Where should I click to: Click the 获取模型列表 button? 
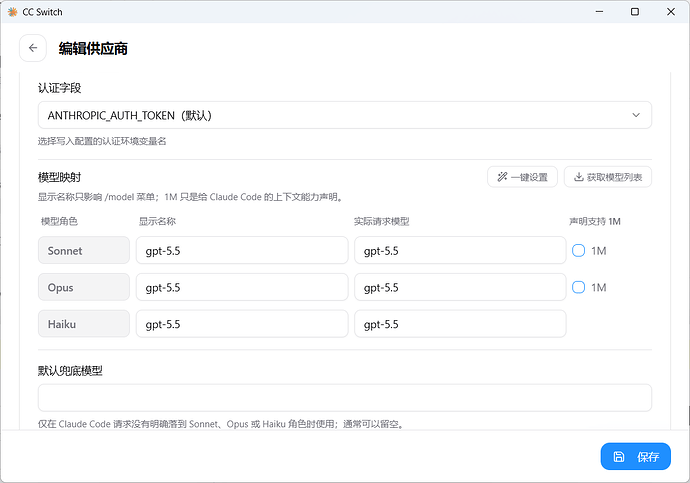608,177
